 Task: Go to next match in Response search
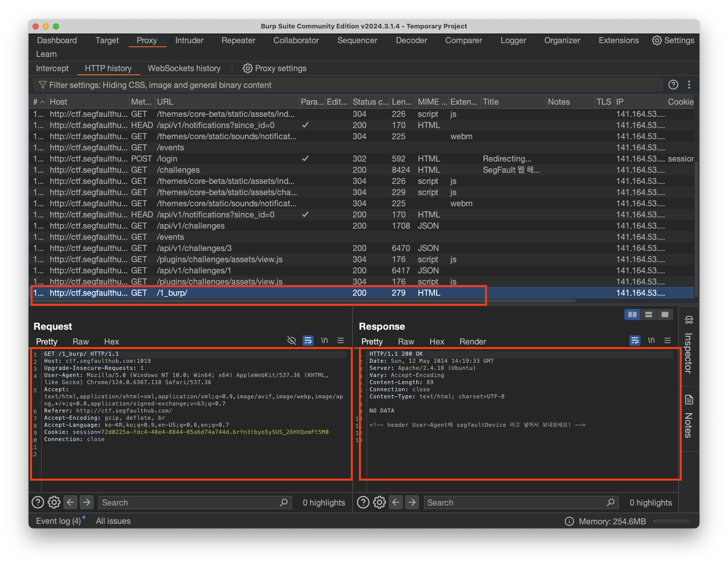point(412,502)
